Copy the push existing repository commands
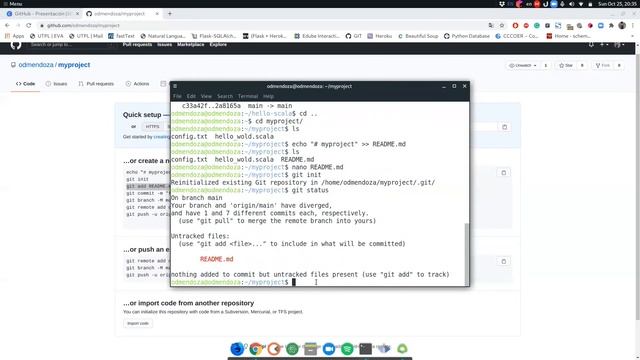Image resolution: width=640 pixels, height=360 pixels. [x=504, y=261]
